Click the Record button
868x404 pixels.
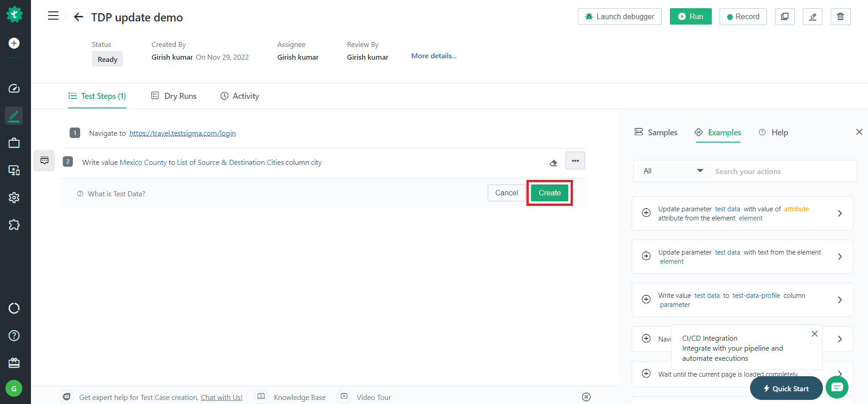[743, 16]
